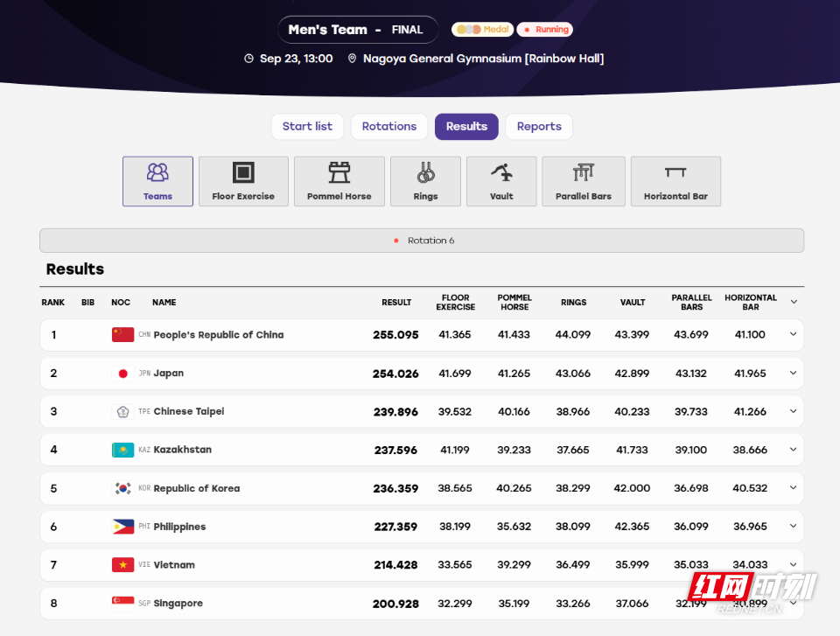Open the Parallel Bars apparatus icon
This screenshot has height=636, width=840.
(584, 181)
